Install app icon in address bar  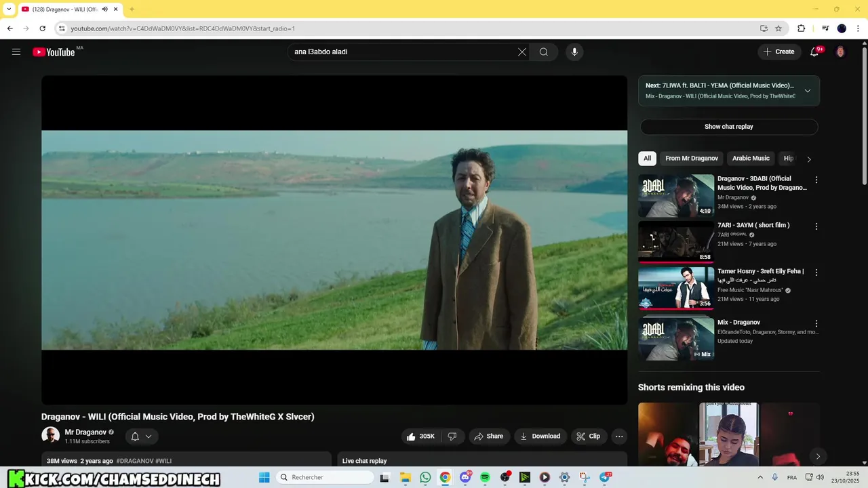point(764,28)
